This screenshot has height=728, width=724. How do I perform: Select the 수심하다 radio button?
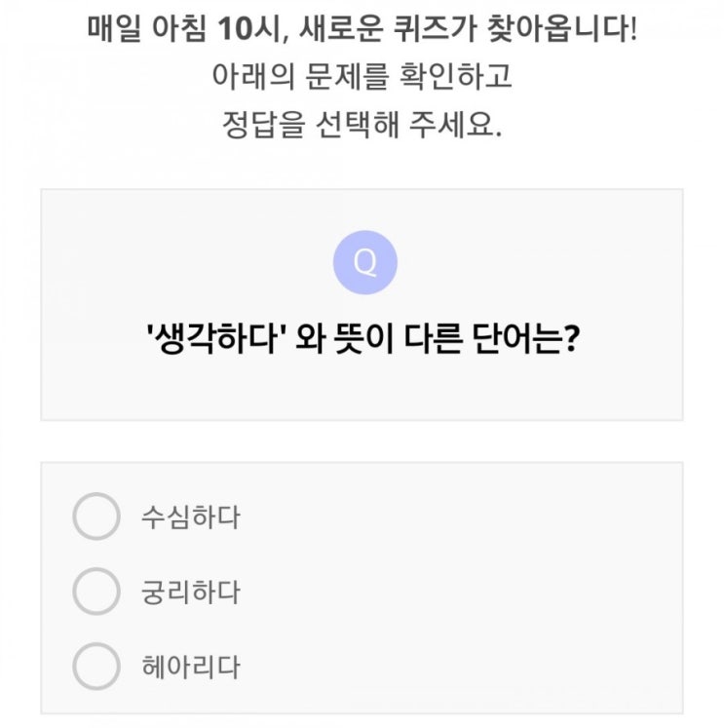(x=95, y=517)
